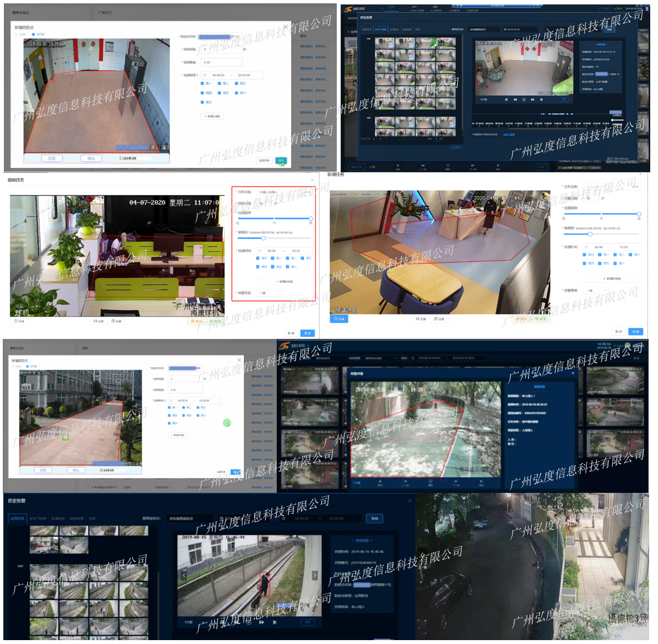Uncheck 周一 checkbox in top-left 新增防控点 dialog

click(202, 84)
